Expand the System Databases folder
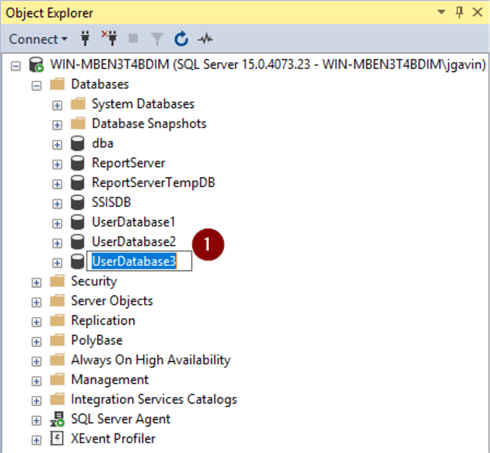Image resolution: width=490 pixels, height=453 pixels. (x=57, y=105)
